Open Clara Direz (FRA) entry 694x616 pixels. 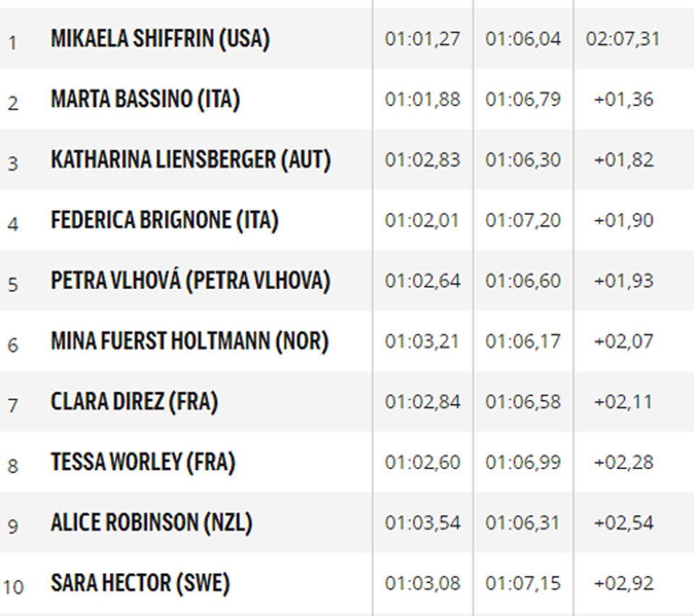pyautogui.click(x=134, y=402)
